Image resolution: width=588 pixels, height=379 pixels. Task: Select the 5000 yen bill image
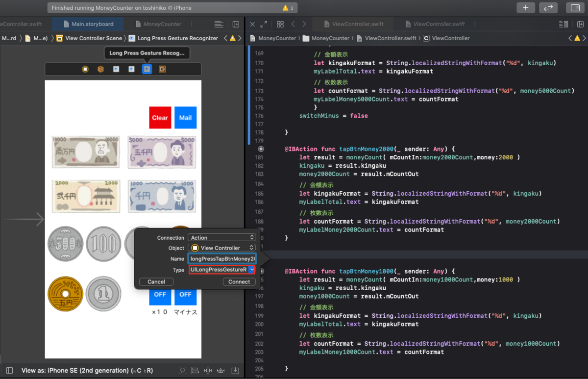tap(162, 152)
